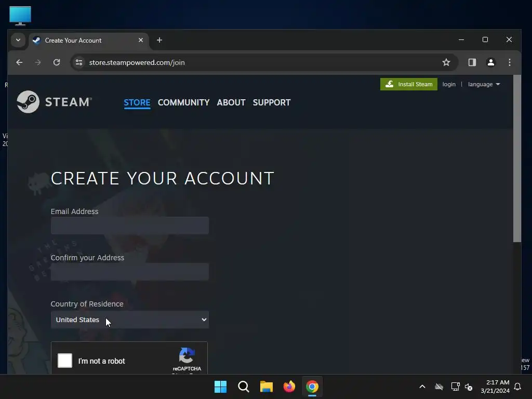Click the Steam logo in the header

tap(54, 102)
